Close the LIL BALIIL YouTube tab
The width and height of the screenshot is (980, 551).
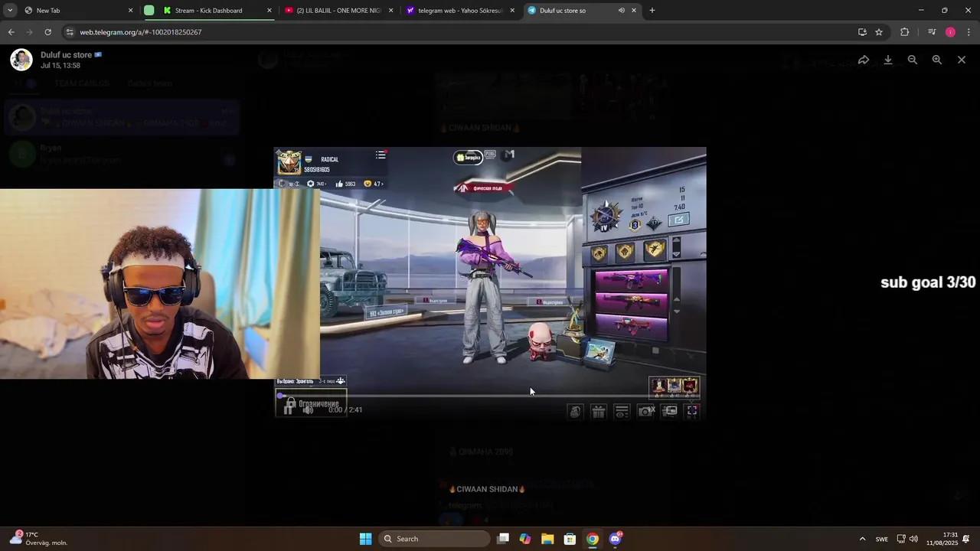391,11
